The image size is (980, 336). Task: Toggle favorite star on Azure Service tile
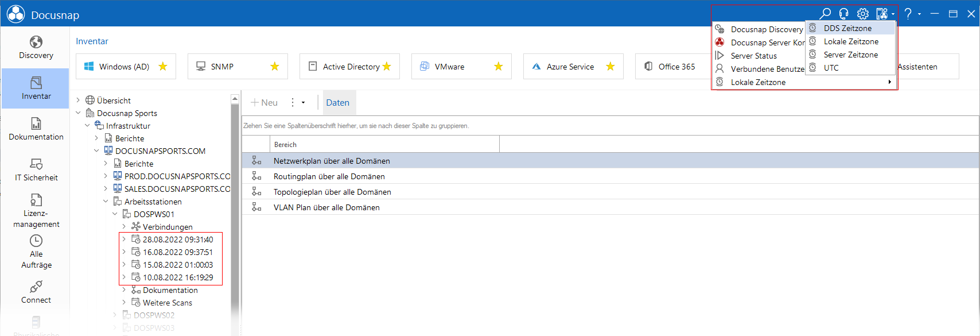tap(610, 67)
